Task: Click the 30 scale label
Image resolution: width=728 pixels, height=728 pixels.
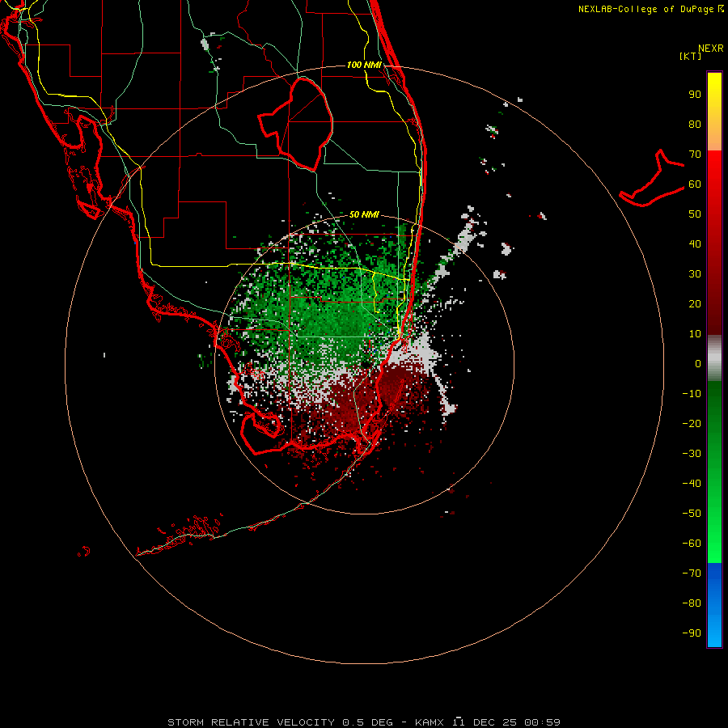Action: tap(695, 274)
